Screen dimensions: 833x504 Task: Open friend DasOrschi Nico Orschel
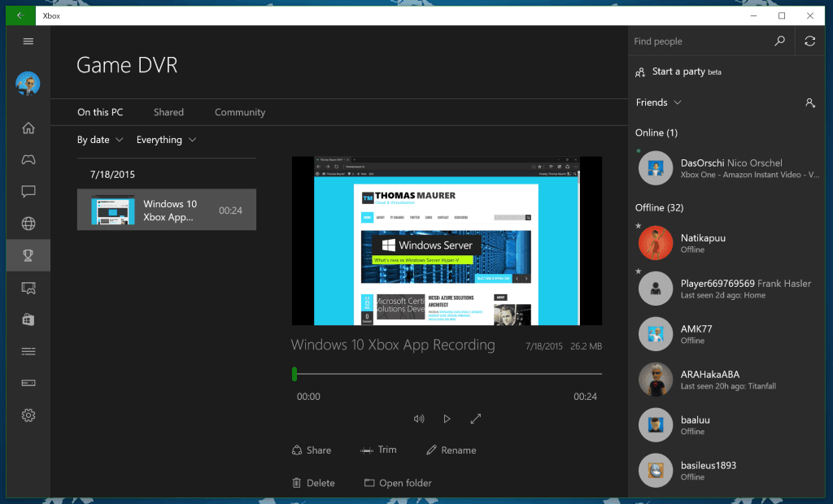[x=726, y=167]
